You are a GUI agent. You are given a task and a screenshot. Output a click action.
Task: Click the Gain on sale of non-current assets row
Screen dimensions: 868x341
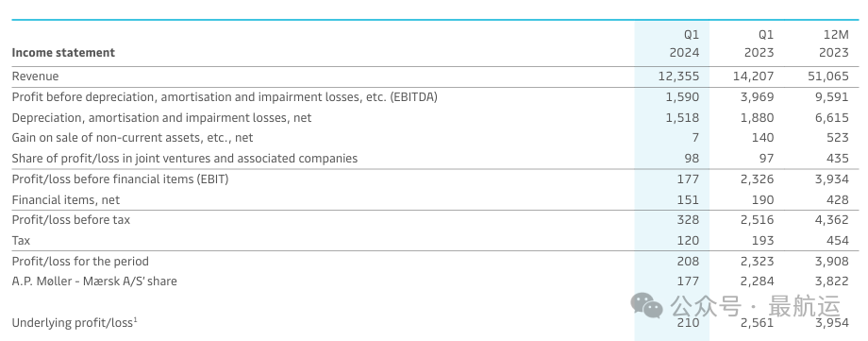(x=435, y=138)
